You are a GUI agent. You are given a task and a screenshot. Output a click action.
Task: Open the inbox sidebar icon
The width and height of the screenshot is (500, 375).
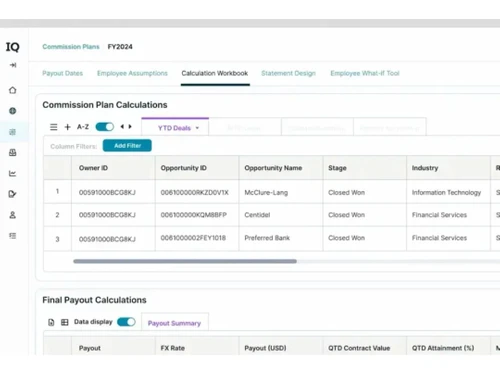coord(13,153)
